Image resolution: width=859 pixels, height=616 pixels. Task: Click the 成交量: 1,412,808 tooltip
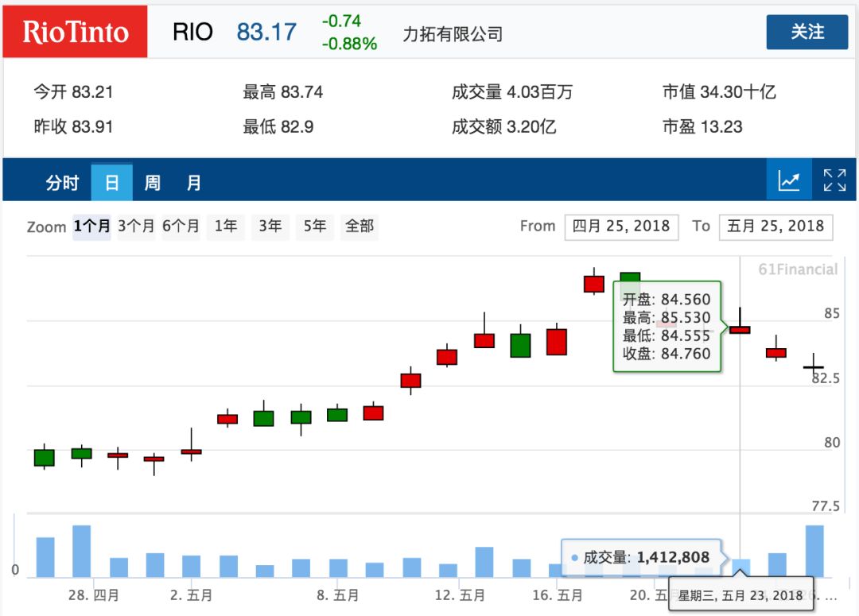[645, 557]
